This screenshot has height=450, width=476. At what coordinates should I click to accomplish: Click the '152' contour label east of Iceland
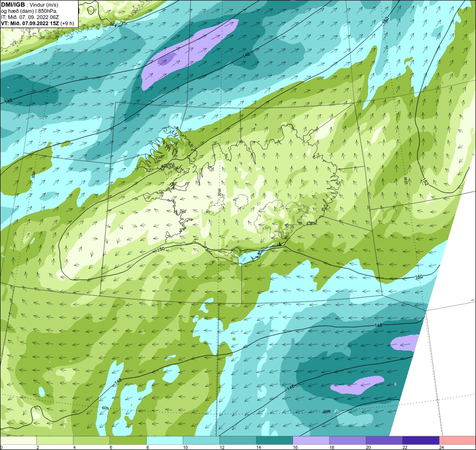[x=425, y=182]
